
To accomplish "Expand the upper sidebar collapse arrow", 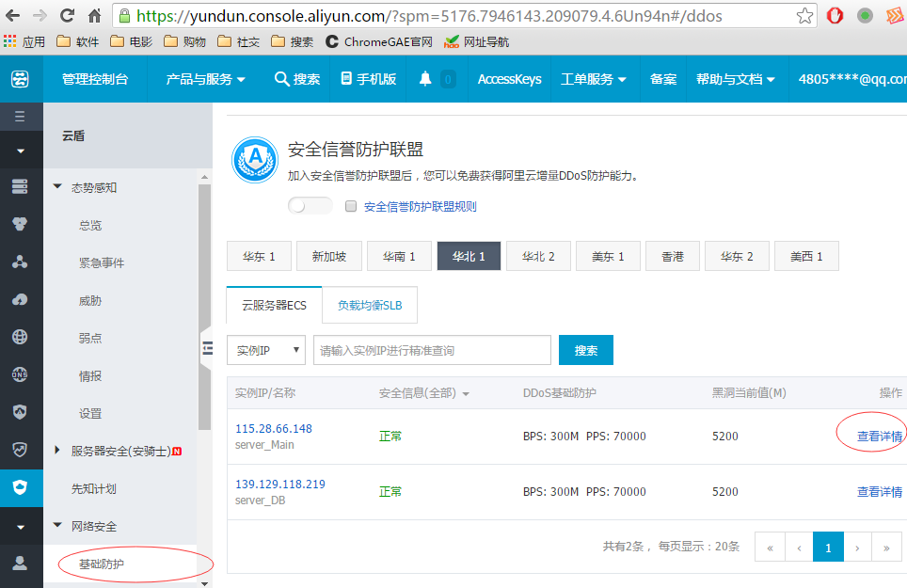I will click(x=21, y=151).
